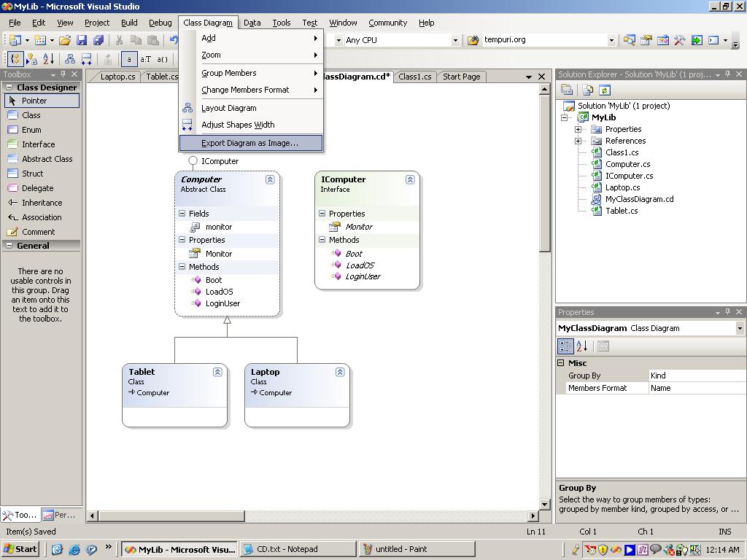Click the Windows Start button
The width and height of the screenshot is (747, 560).
point(20,549)
